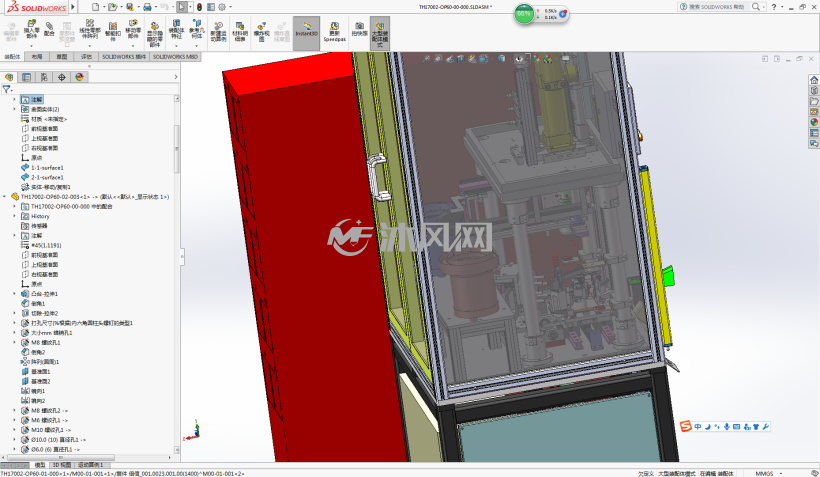820x477 pixels.
Task: Switch to the 布局 (Layout) tab
Action: [x=37, y=56]
